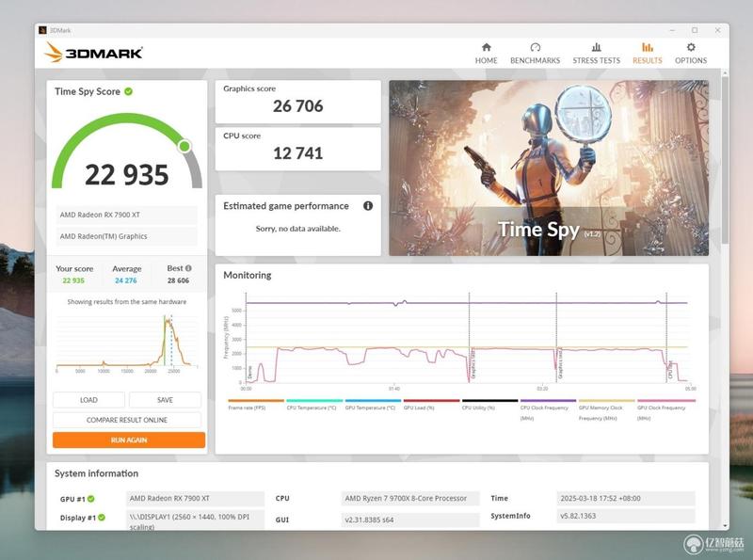753x560 pixels.
Task: Toggle the Frame rate (FPS) legend line
Action: coord(256,405)
